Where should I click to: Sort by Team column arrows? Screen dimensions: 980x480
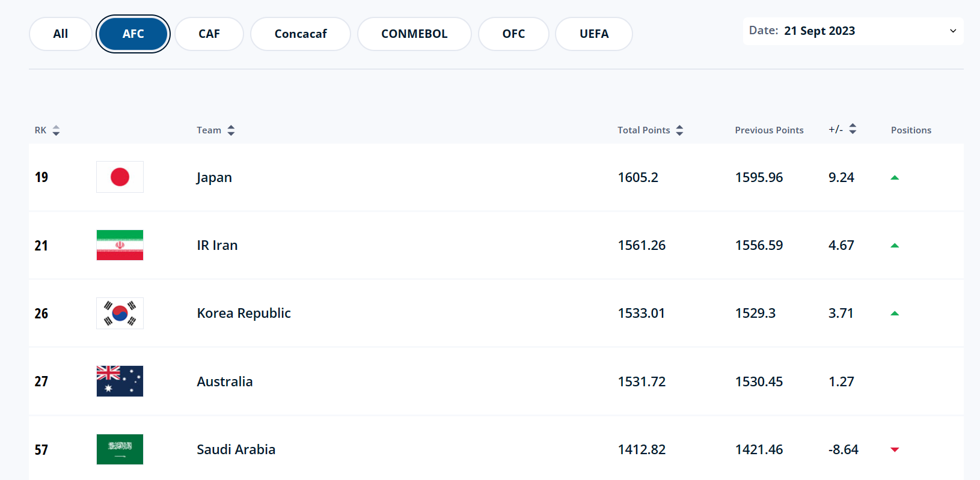tap(231, 130)
